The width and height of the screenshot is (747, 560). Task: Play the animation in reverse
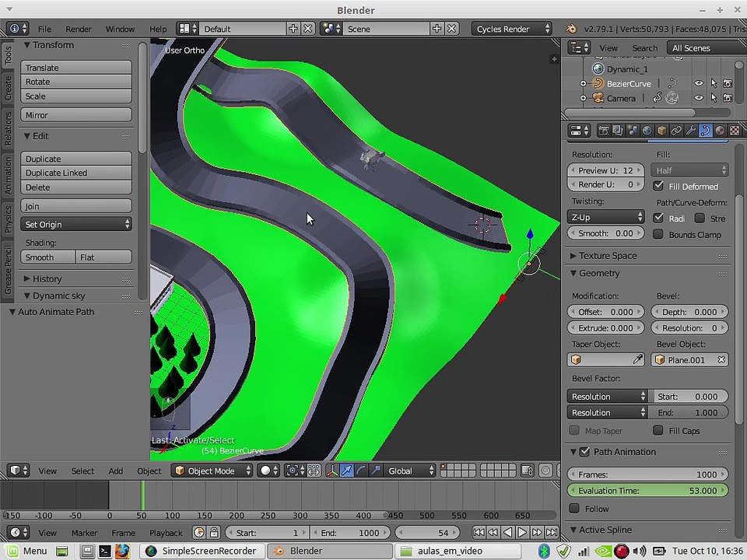pyautogui.click(x=508, y=532)
